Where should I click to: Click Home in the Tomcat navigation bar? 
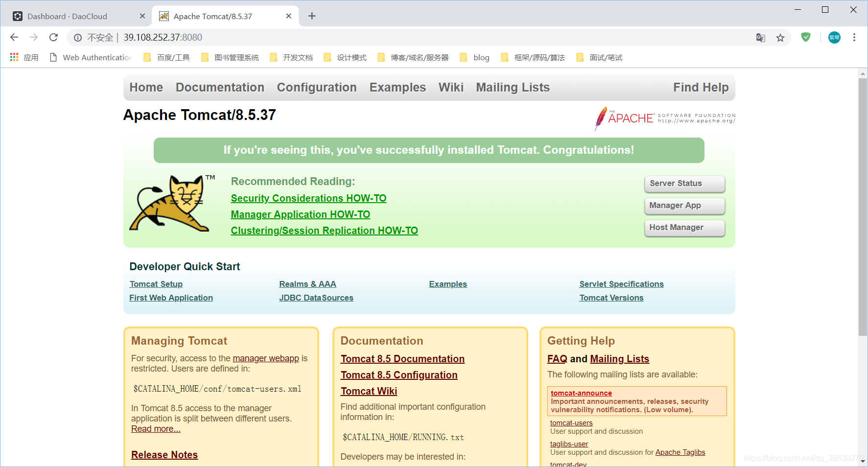point(146,88)
